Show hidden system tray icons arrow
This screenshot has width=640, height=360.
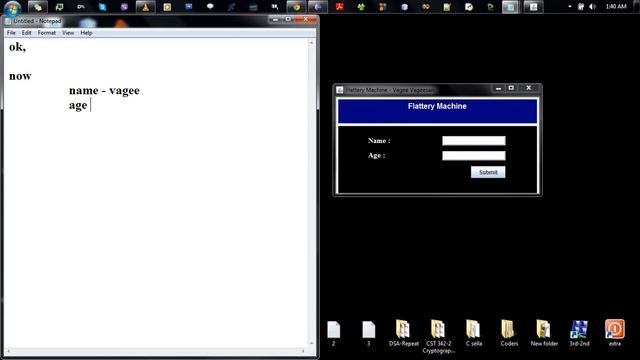pos(569,7)
